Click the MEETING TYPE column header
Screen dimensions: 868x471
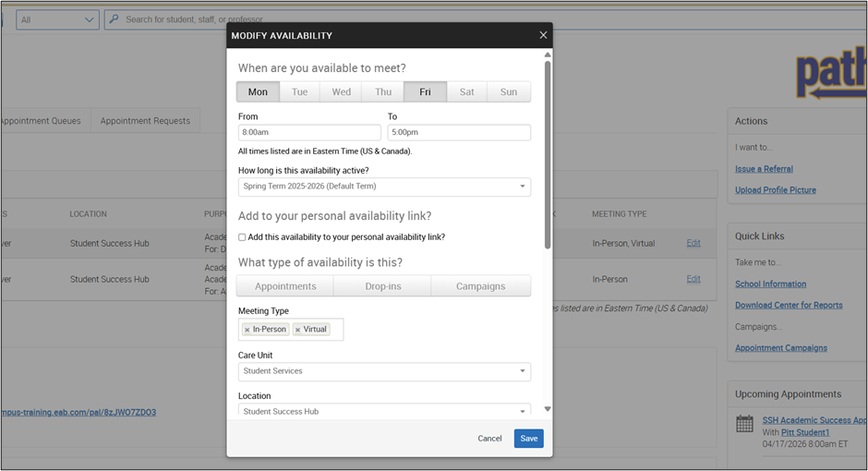[x=619, y=213]
